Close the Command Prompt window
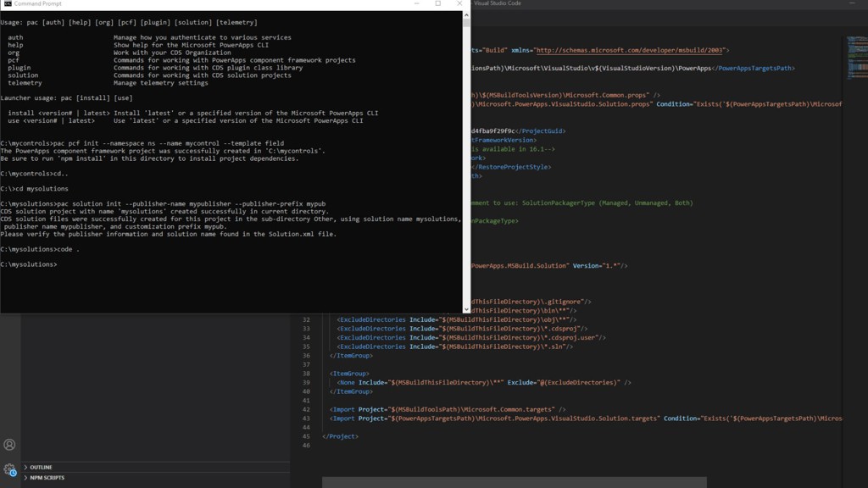 click(x=459, y=3)
